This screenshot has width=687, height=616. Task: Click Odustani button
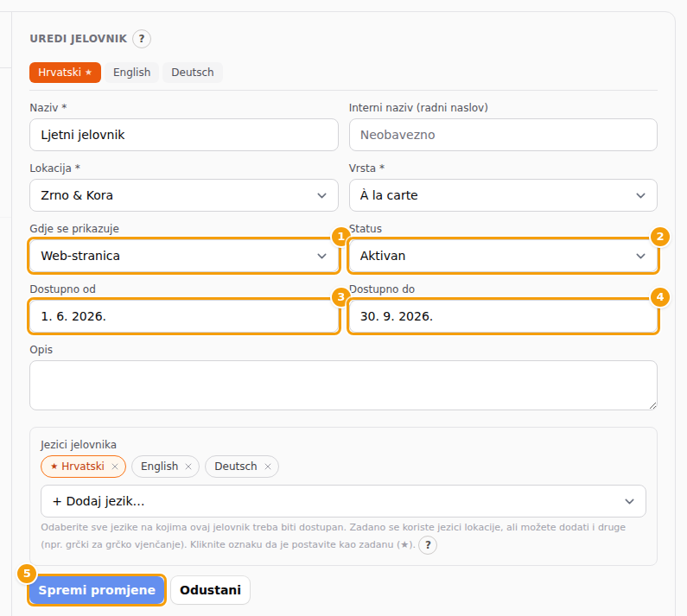point(210,590)
